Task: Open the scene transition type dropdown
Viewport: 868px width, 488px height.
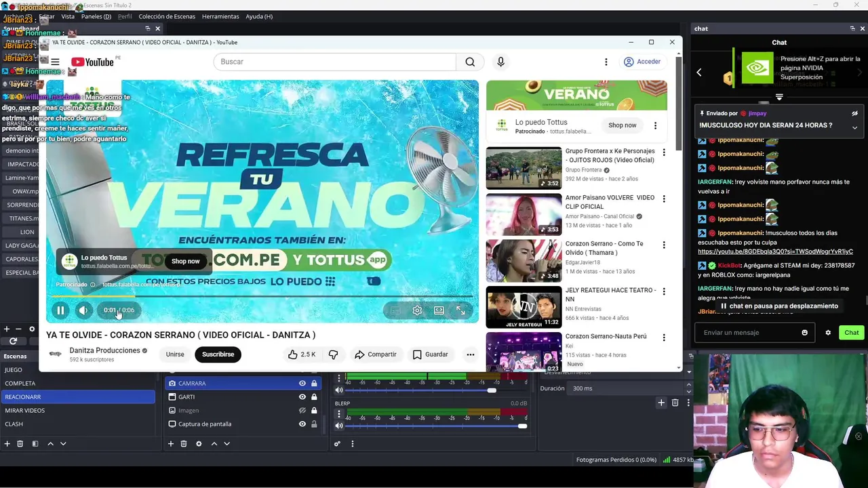Action: (x=689, y=372)
